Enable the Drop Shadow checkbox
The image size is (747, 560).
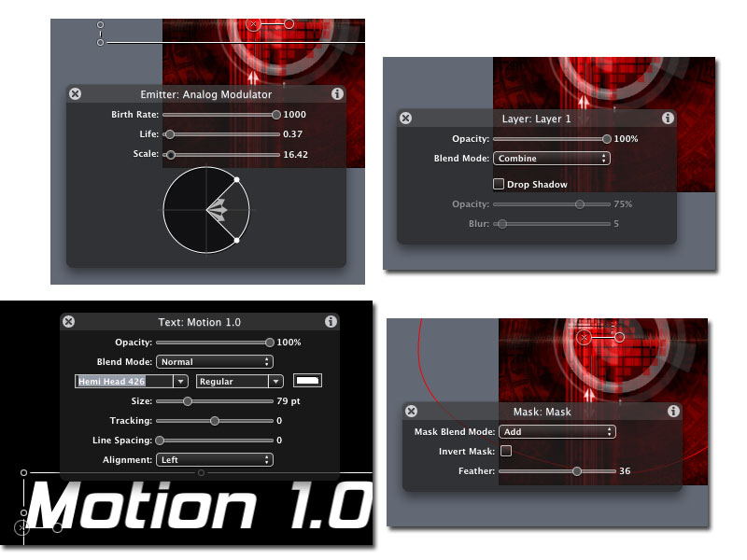499,184
